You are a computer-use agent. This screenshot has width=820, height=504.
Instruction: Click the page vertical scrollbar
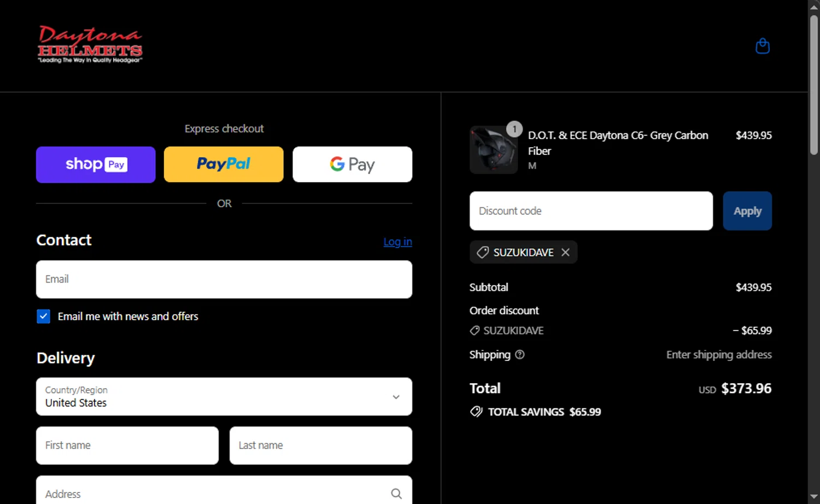coord(814,85)
